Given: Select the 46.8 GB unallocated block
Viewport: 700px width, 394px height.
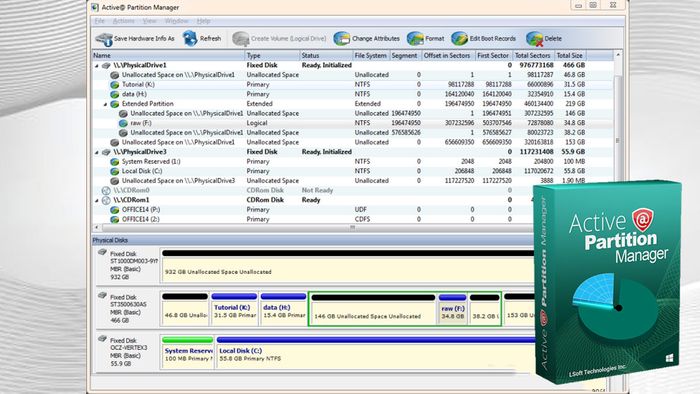Looking at the screenshot, I should point(185,309).
